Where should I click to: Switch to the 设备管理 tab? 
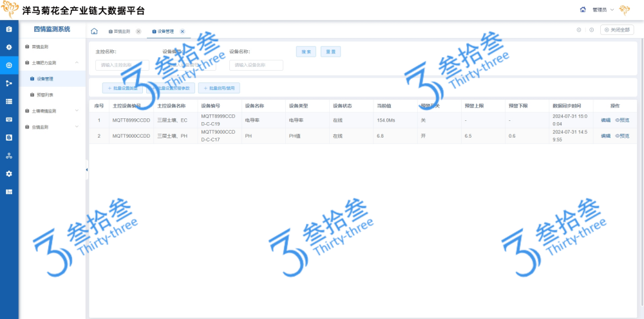click(x=166, y=31)
